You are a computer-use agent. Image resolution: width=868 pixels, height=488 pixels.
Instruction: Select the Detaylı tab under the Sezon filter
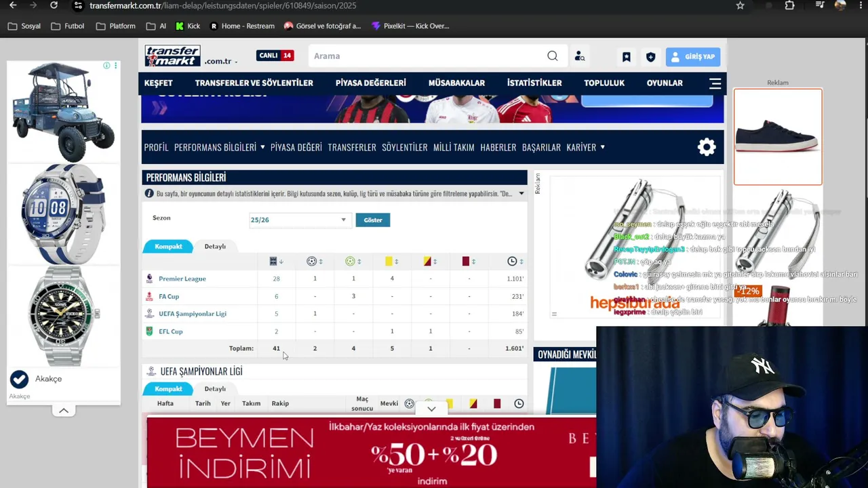215,247
